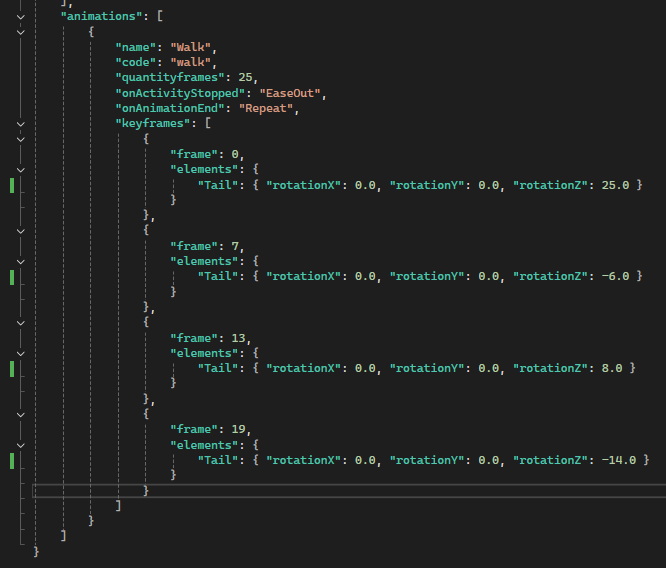Collapse the "animations" array fold chevron
The width and height of the screenshot is (666, 568).
(19, 17)
